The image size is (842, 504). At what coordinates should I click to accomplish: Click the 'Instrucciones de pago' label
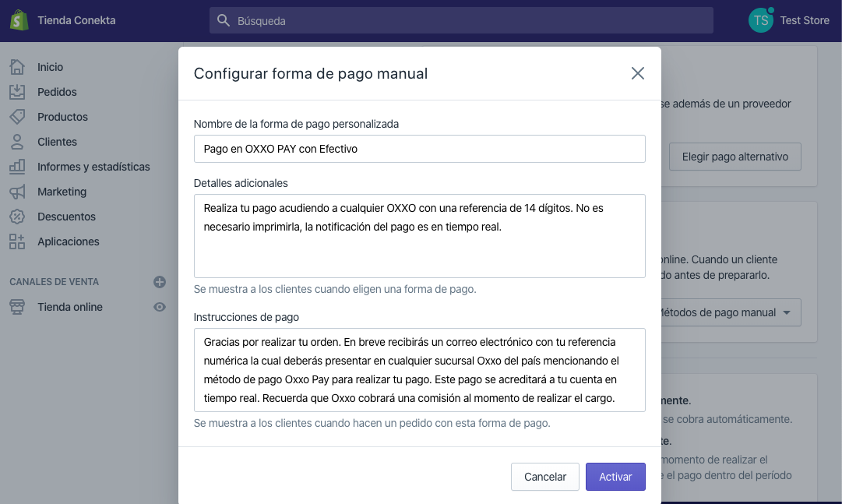click(246, 317)
